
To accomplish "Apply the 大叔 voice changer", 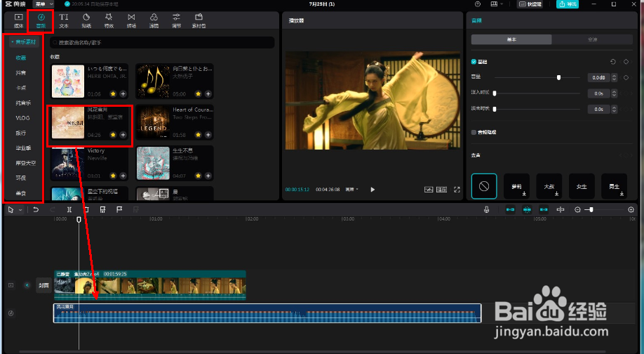I will pos(549,186).
